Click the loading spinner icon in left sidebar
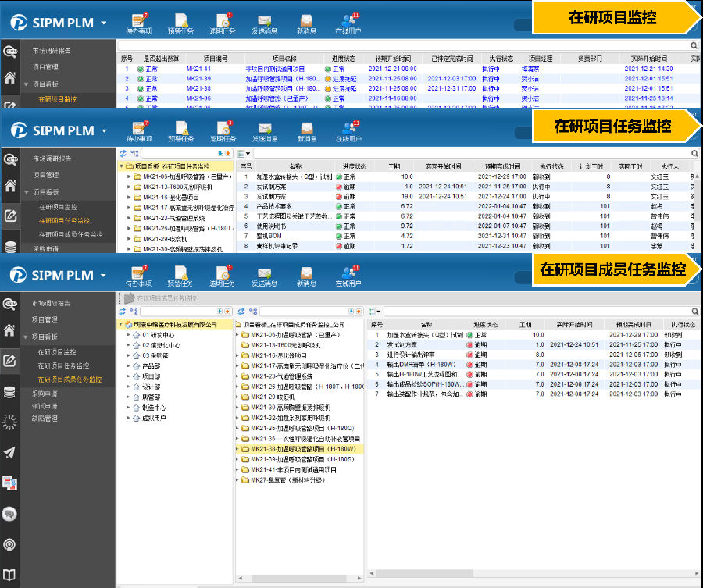703x588 pixels. click(x=9, y=422)
